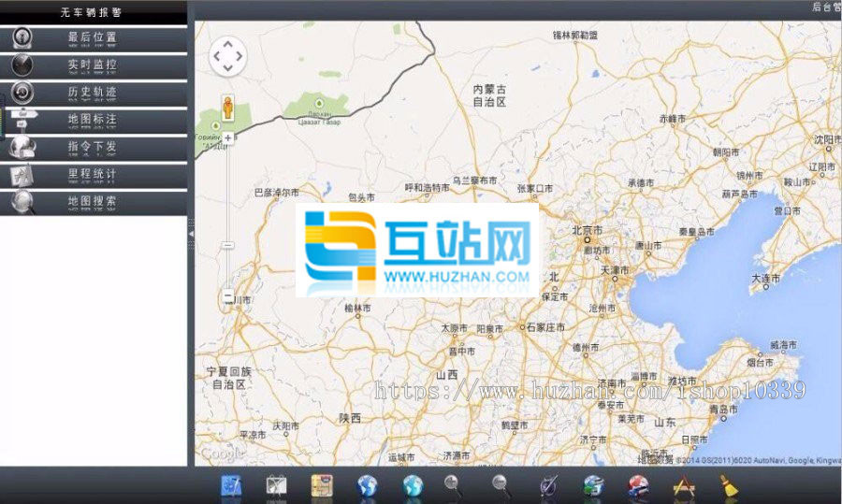Image resolution: width=842 pixels, height=504 pixels.
Task: Click 内蒙古自治区 region label
Action: [489, 95]
